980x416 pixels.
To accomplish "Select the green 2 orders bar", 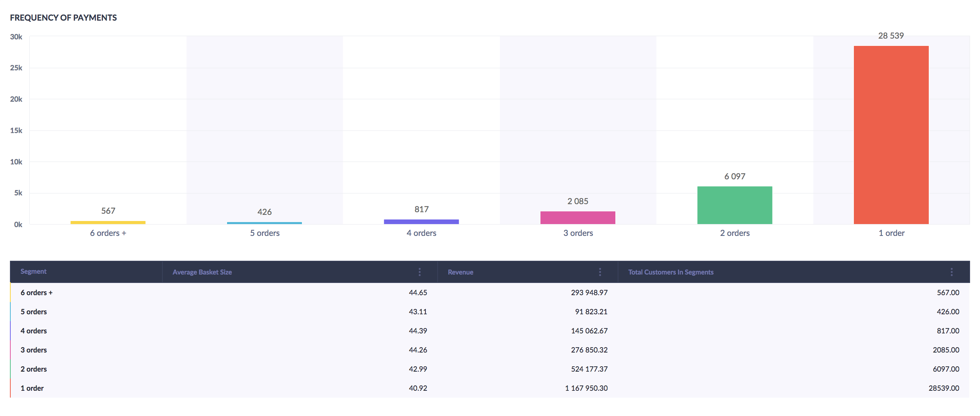I will point(735,205).
